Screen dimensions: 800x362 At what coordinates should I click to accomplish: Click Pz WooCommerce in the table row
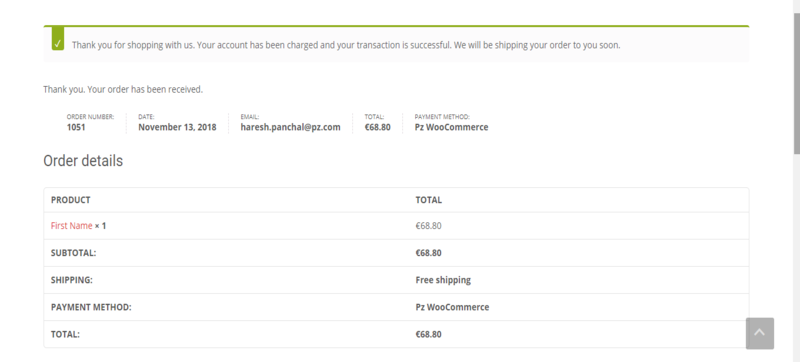click(452, 307)
